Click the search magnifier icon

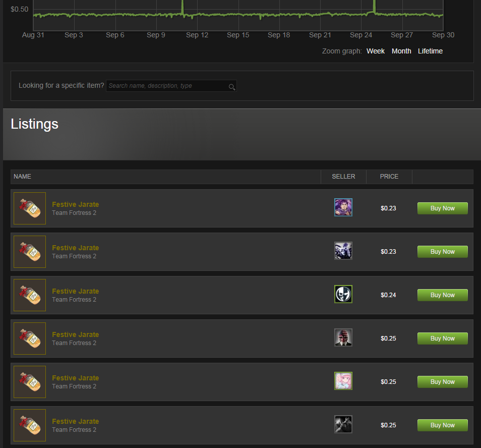tap(232, 87)
